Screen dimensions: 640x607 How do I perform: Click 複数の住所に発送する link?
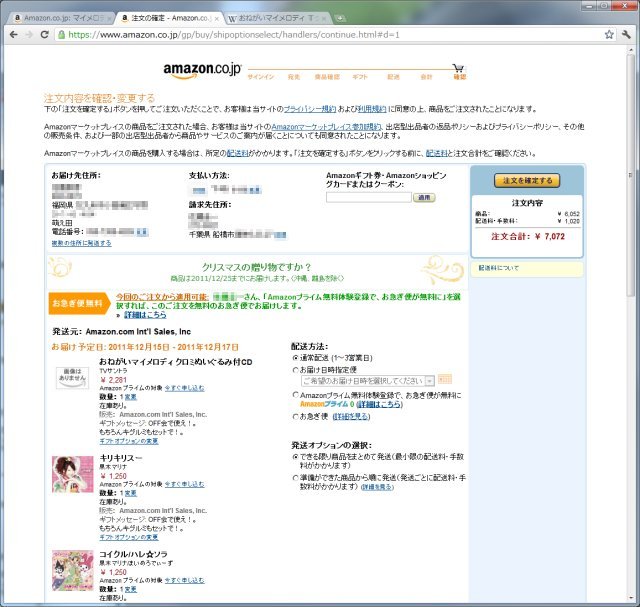pyautogui.click(x=81, y=243)
